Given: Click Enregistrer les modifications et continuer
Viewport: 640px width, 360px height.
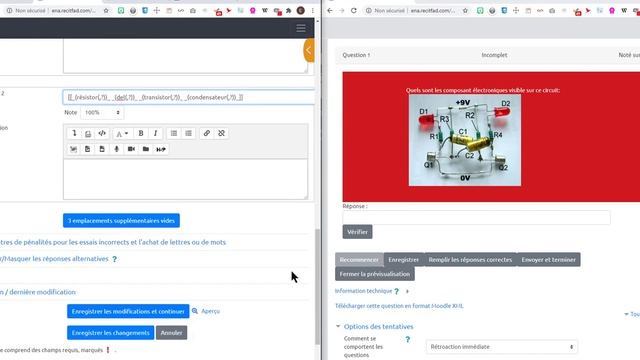Looking at the screenshot, I should [128, 311].
